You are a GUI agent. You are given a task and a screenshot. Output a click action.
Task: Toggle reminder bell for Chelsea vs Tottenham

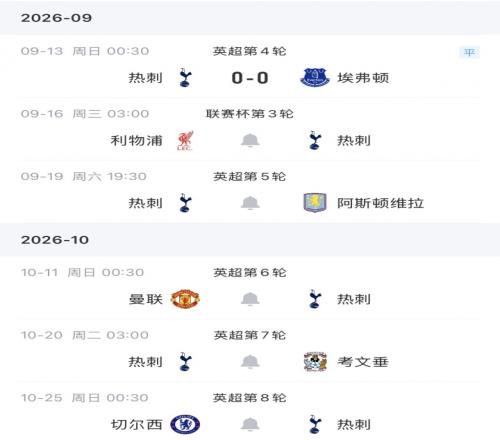250,424
